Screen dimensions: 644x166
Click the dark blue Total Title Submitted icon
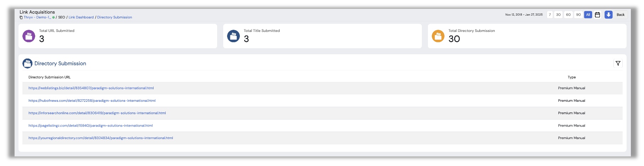coord(234,36)
